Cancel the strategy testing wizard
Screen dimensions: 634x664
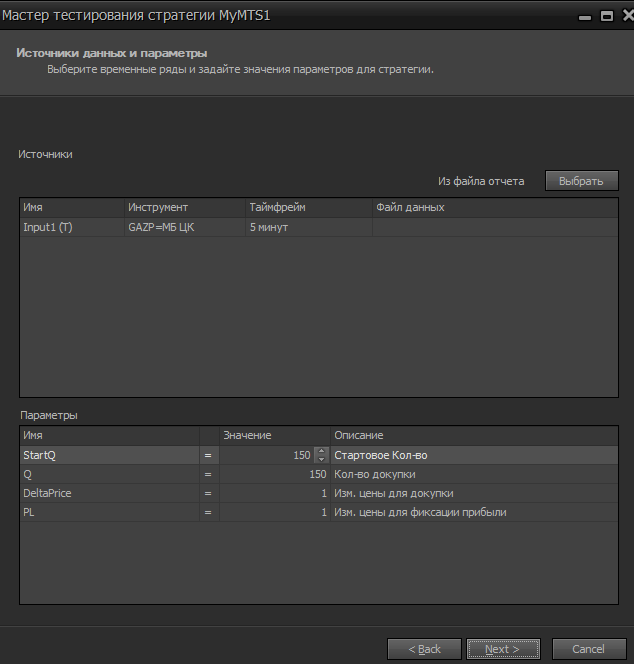click(589, 649)
